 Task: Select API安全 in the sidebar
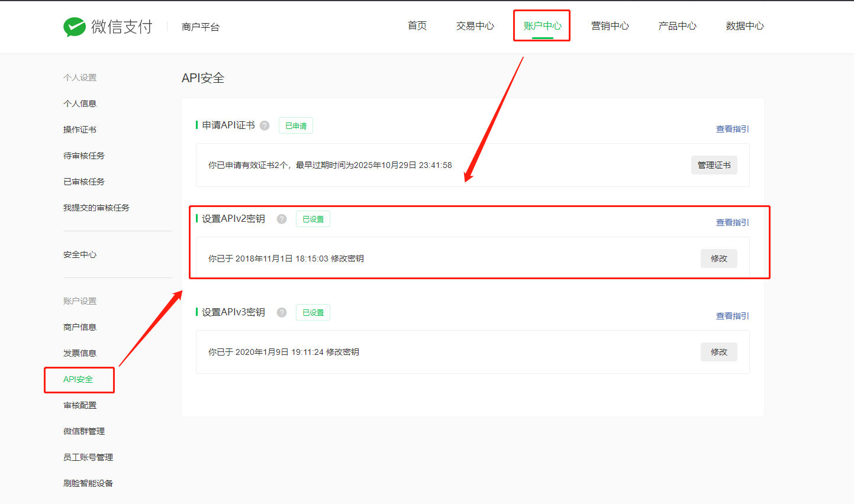tap(78, 379)
